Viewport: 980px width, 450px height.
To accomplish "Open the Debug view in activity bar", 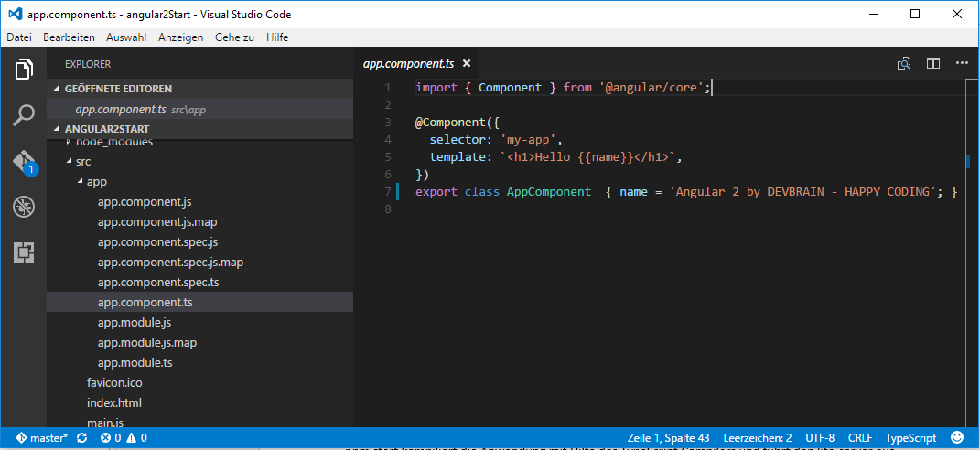I will point(24,207).
